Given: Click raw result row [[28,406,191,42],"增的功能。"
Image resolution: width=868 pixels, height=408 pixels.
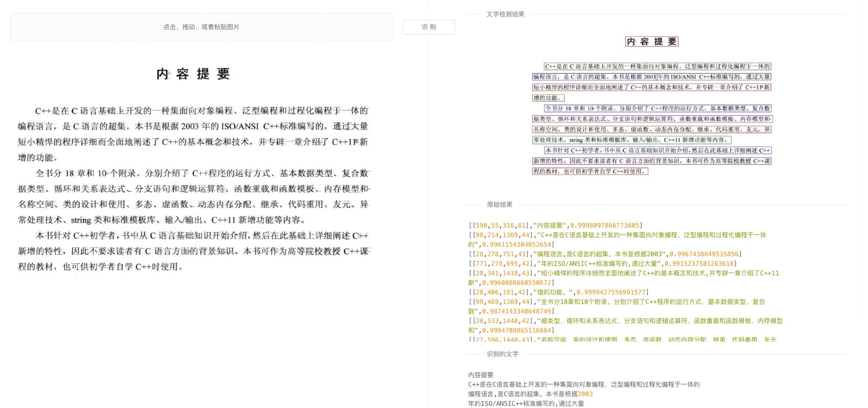Looking at the screenshot, I should (558, 292).
